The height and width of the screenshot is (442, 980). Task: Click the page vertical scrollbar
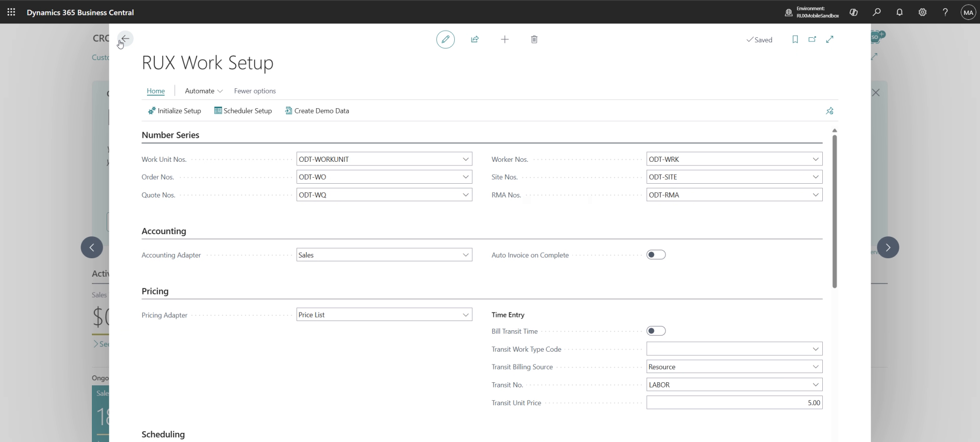click(x=835, y=211)
